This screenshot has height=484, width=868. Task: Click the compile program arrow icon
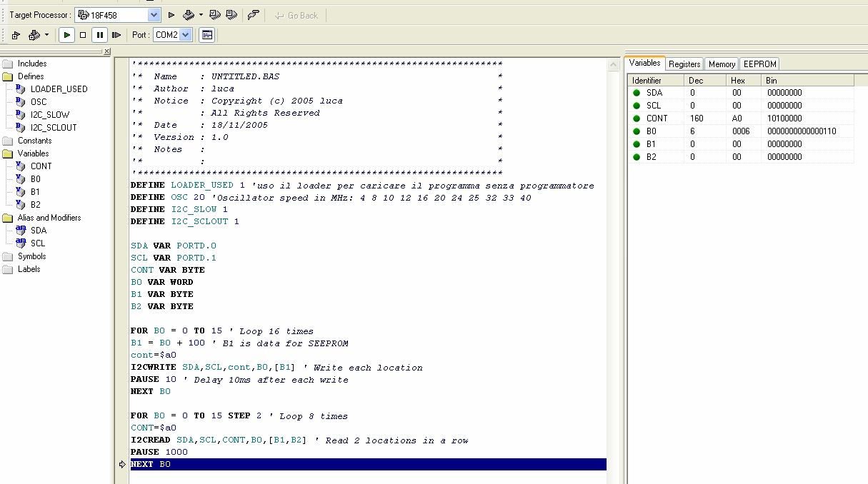coord(171,15)
